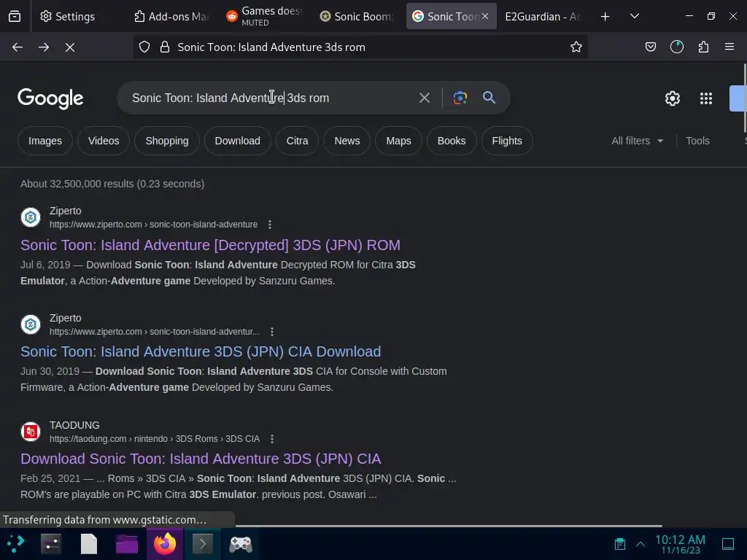747x560 pixels.
Task: Click the vertical page scrollbar
Action: [x=745, y=98]
